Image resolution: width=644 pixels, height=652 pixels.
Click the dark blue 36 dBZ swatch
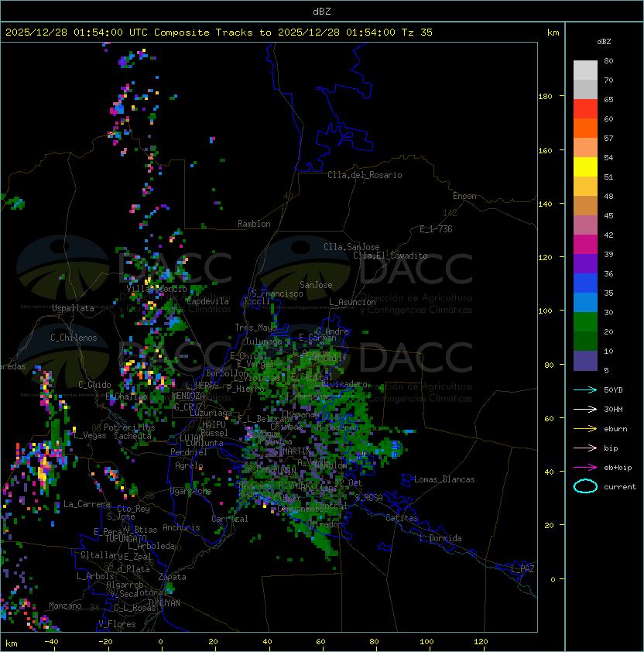[x=585, y=283]
